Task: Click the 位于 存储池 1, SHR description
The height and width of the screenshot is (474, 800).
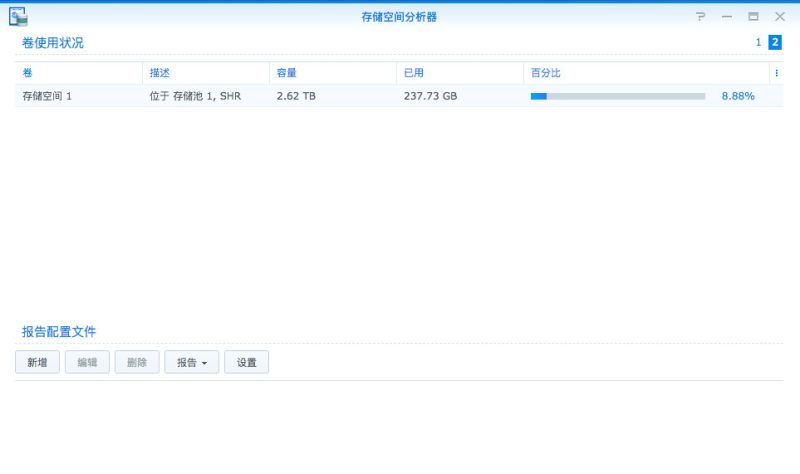Action: point(195,96)
